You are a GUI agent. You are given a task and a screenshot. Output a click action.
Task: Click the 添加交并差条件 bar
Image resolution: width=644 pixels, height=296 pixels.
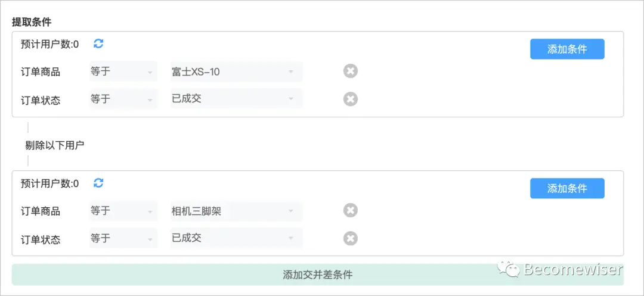317,275
